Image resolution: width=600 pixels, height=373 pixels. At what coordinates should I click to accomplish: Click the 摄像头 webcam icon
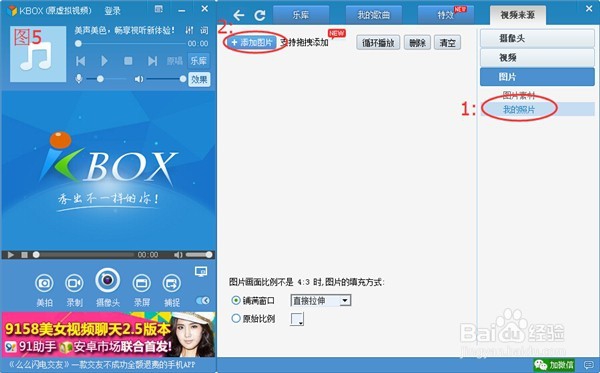[108, 280]
